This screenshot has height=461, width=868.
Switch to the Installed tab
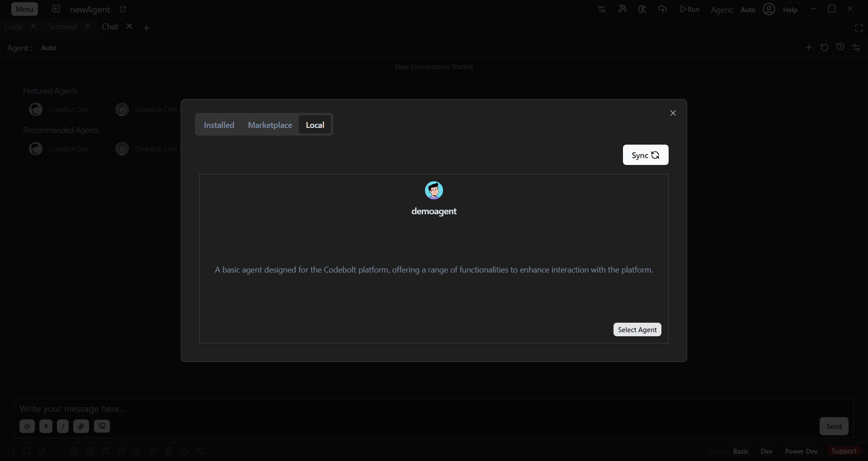(x=219, y=125)
